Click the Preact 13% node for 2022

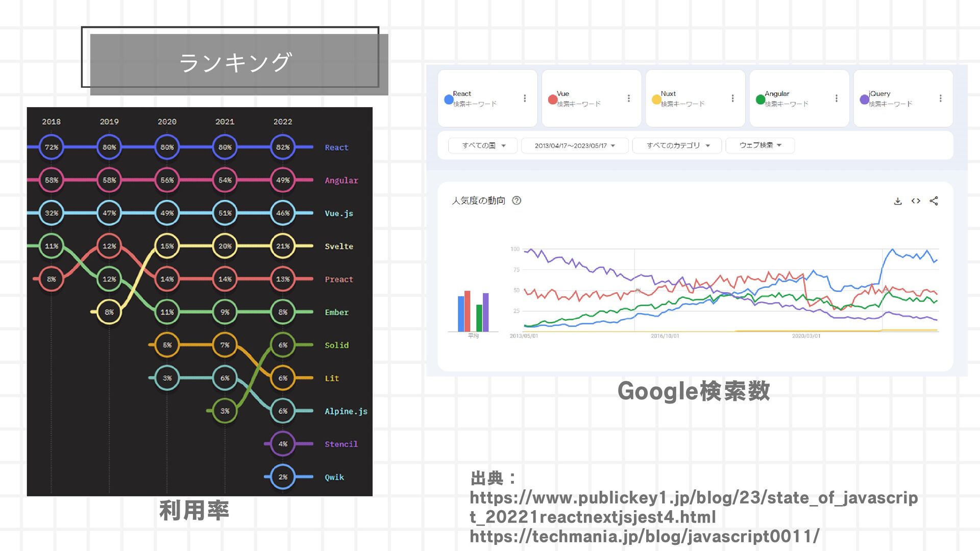[283, 279]
